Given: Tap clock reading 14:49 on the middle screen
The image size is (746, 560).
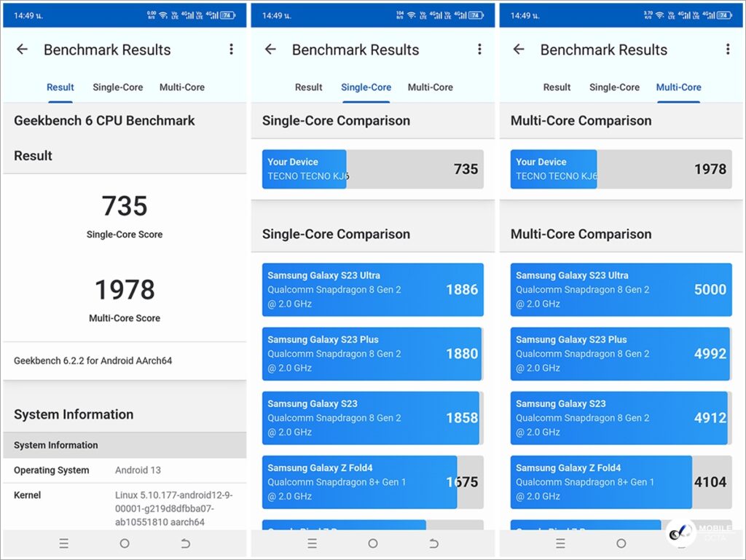Looking at the screenshot, I should 277,16.
